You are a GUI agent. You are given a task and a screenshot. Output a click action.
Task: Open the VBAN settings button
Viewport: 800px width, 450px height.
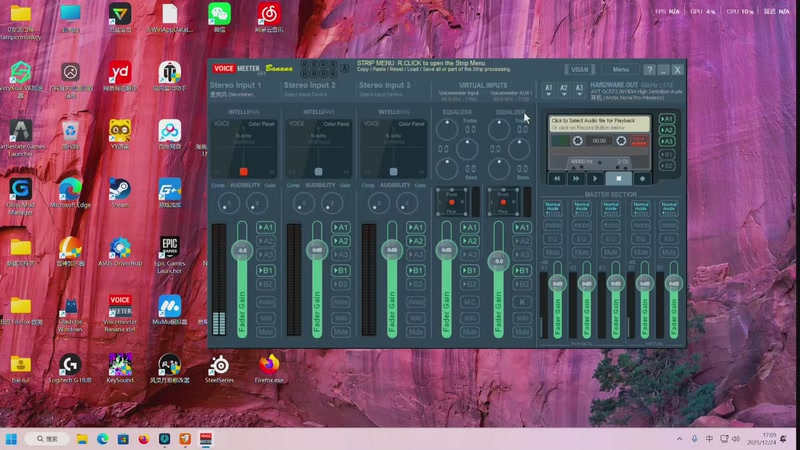tap(579, 70)
